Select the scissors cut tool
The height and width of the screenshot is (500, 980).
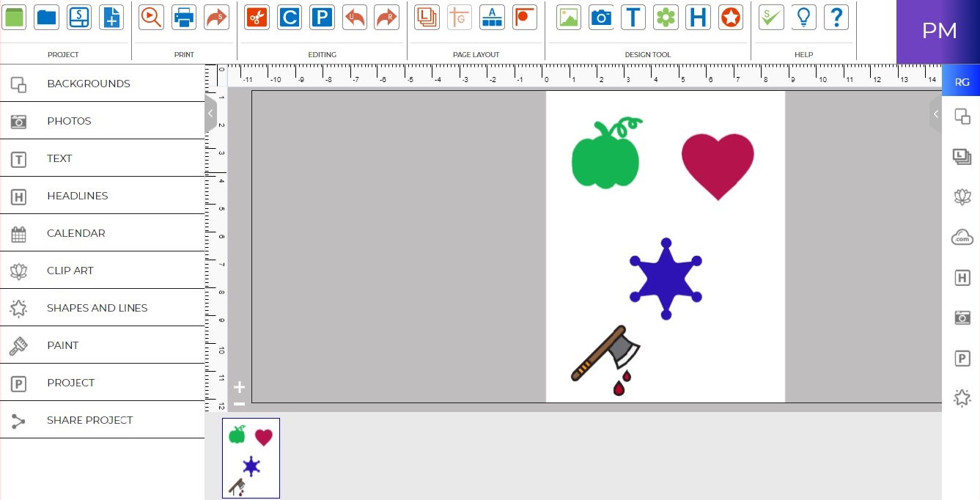point(257,17)
